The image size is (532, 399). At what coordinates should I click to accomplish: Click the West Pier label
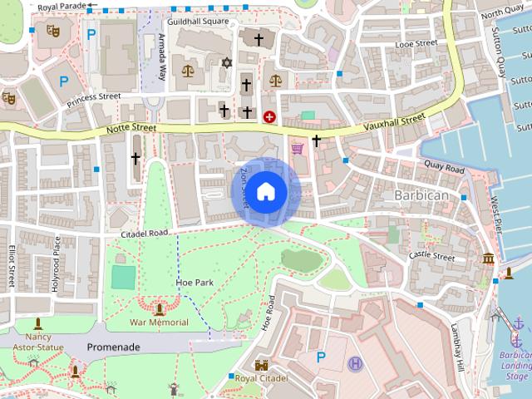click(496, 215)
